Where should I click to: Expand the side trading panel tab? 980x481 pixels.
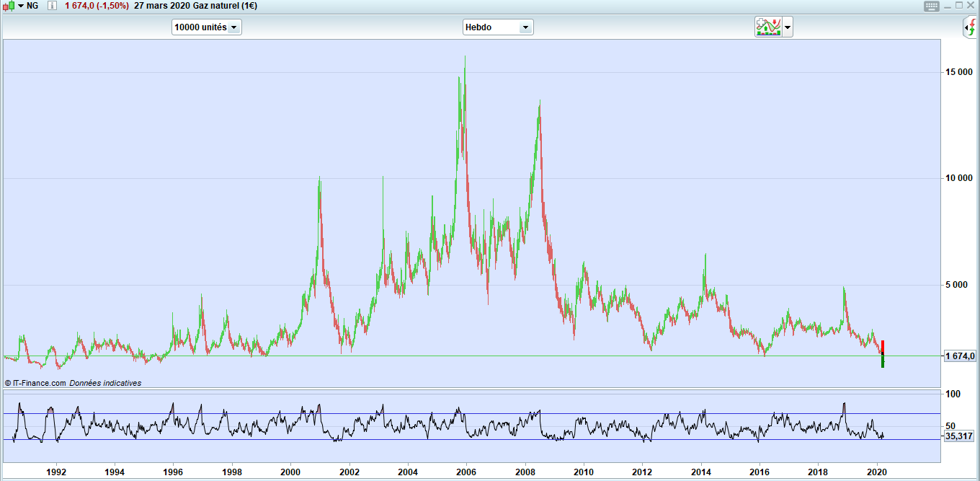point(971,28)
